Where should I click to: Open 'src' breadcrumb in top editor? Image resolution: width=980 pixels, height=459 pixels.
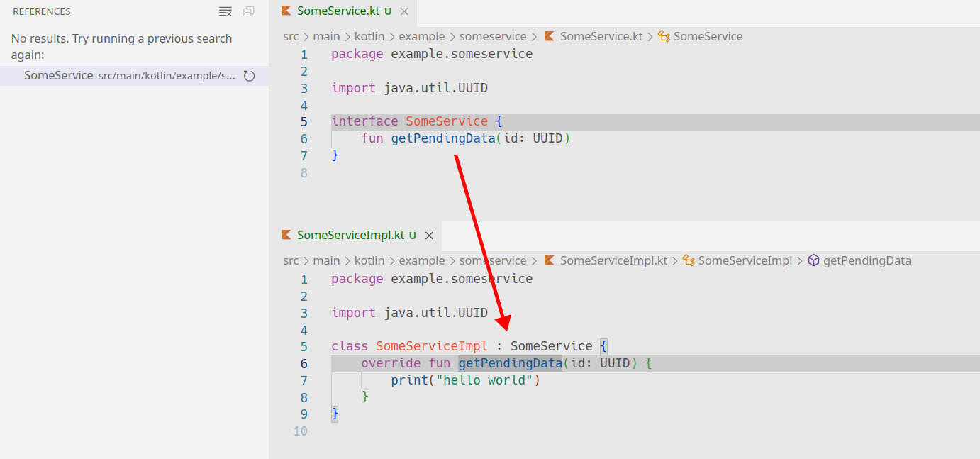[291, 36]
